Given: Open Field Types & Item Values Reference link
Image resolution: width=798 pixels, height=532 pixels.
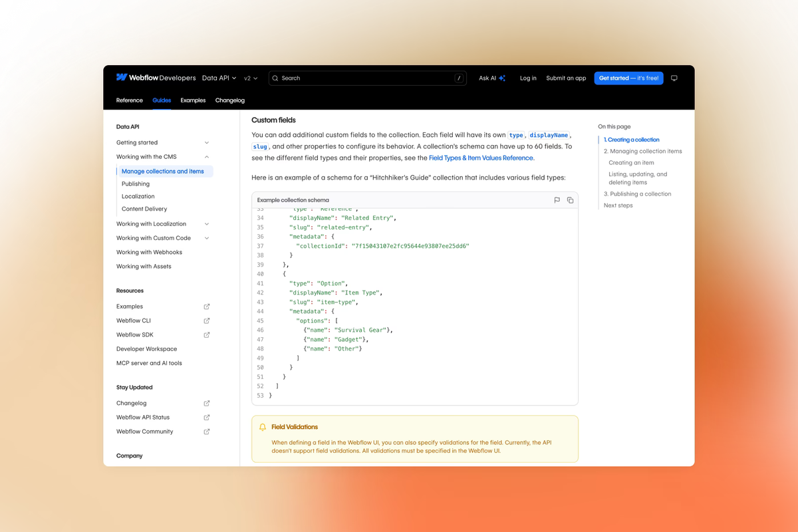Looking at the screenshot, I should click(x=481, y=158).
